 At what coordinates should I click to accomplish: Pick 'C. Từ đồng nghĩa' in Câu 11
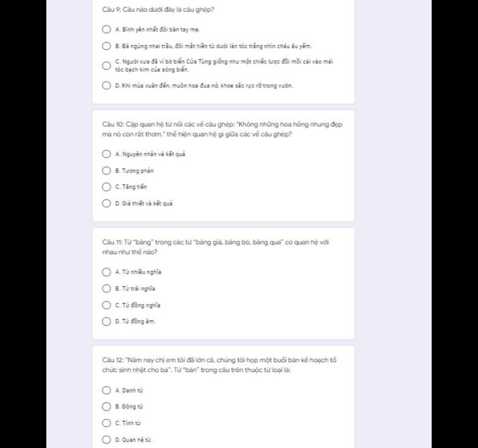click(x=106, y=305)
